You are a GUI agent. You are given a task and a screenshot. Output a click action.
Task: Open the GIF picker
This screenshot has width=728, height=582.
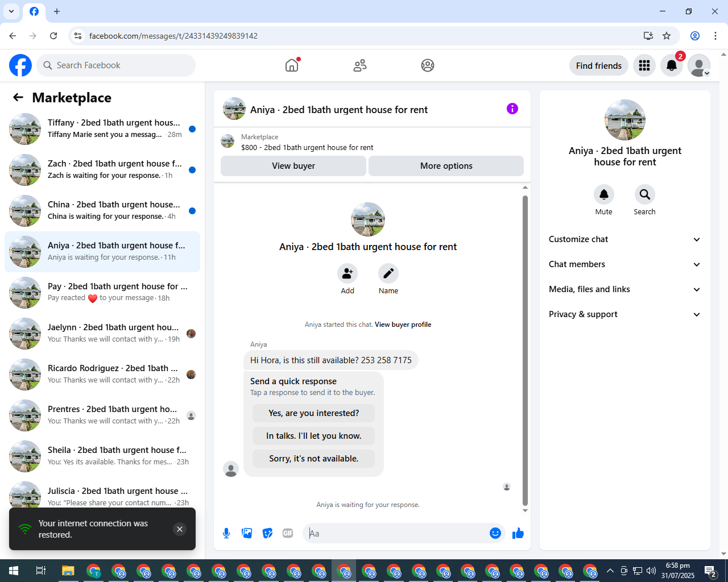pos(288,533)
